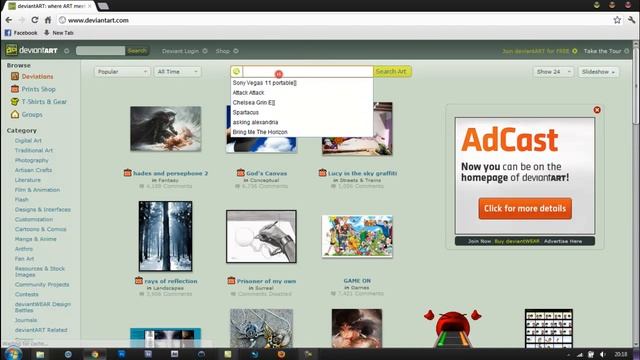Open the Show 24 dropdown

(x=553, y=72)
